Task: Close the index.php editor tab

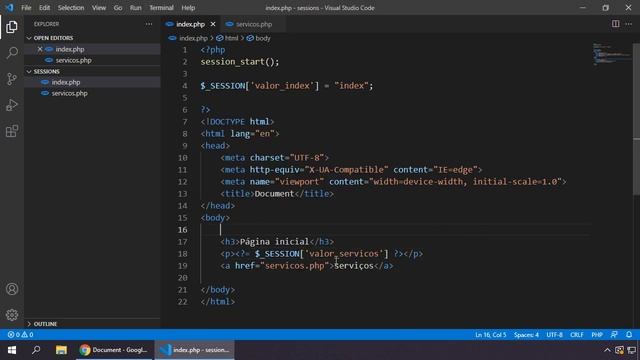Action: (213, 24)
